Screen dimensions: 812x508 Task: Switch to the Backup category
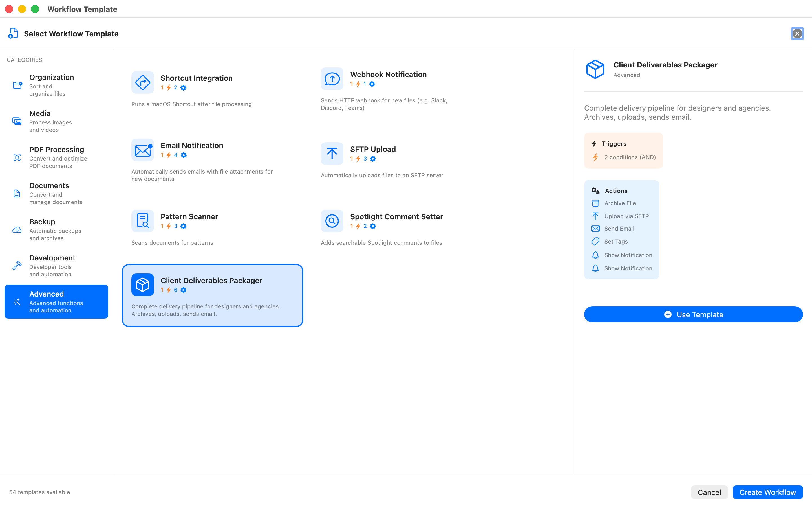(x=56, y=229)
